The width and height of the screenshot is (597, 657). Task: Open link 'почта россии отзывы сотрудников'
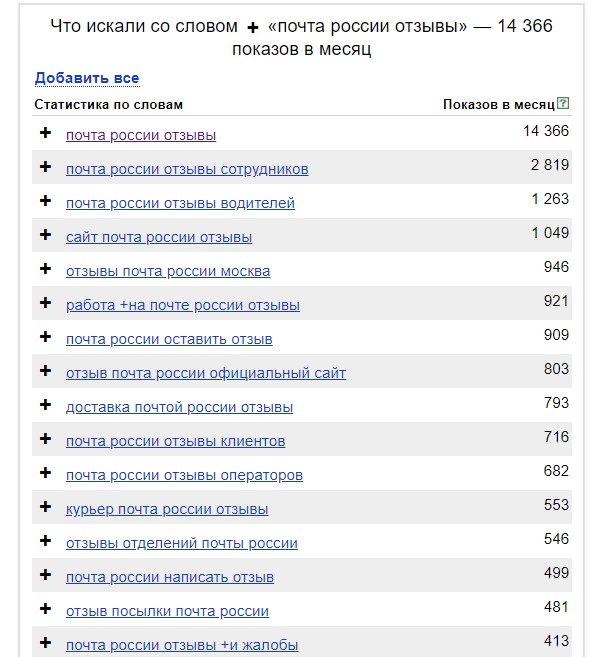[187, 169]
